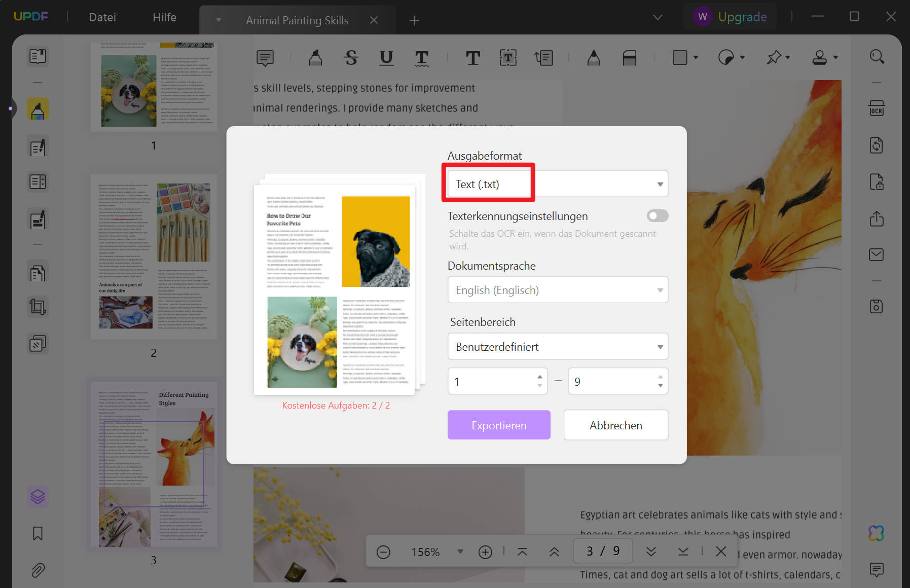The height and width of the screenshot is (588, 910).
Task: Select the Strikethrough annotation tool
Action: click(350, 58)
